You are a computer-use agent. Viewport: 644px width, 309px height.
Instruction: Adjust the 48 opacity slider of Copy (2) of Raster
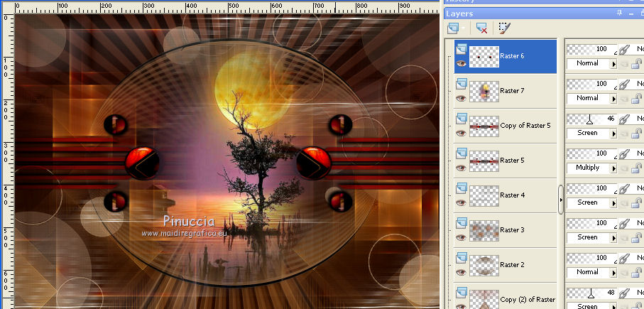[x=592, y=293]
